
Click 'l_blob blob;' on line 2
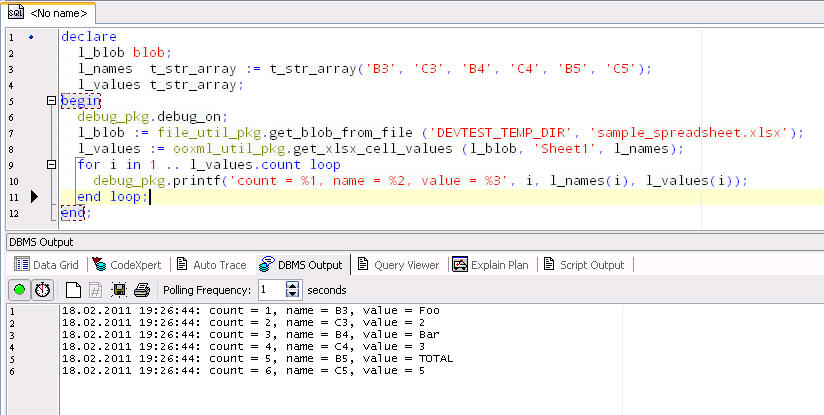(x=125, y=53)
